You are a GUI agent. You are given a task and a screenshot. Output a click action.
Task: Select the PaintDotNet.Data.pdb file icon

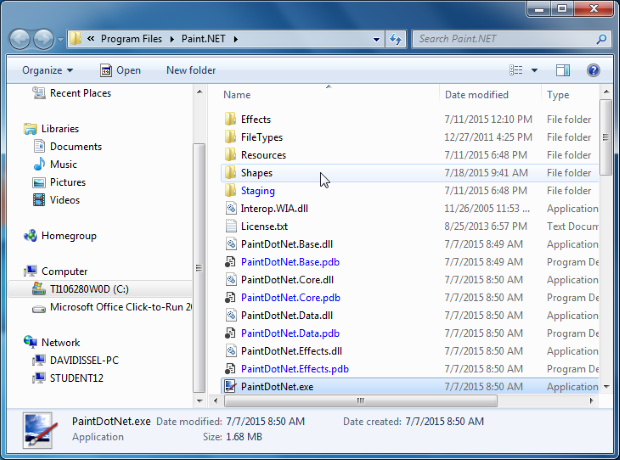(231, 333)
